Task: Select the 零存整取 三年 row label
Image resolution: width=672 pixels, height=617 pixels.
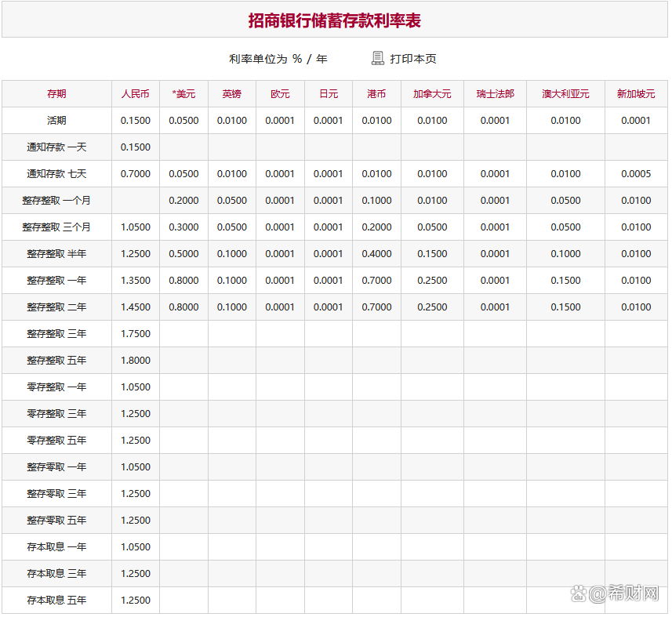Action: pyautogui.click(x=56, y=413)
